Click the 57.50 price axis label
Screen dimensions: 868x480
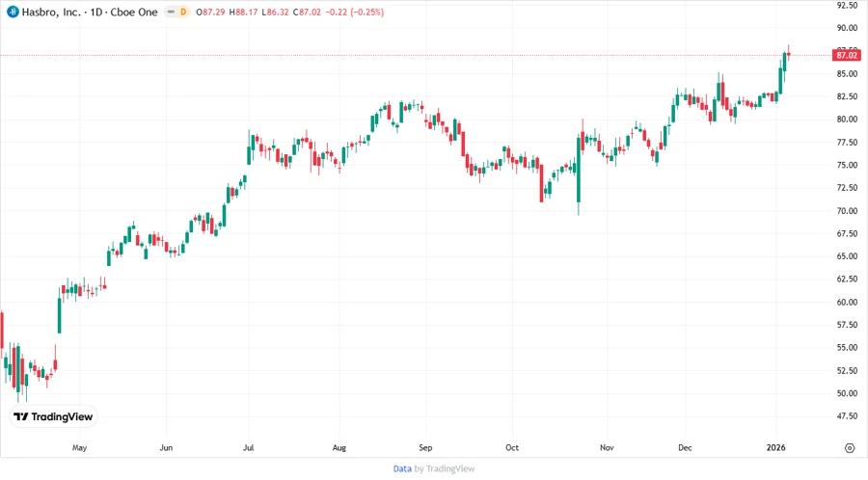point(847,325)
